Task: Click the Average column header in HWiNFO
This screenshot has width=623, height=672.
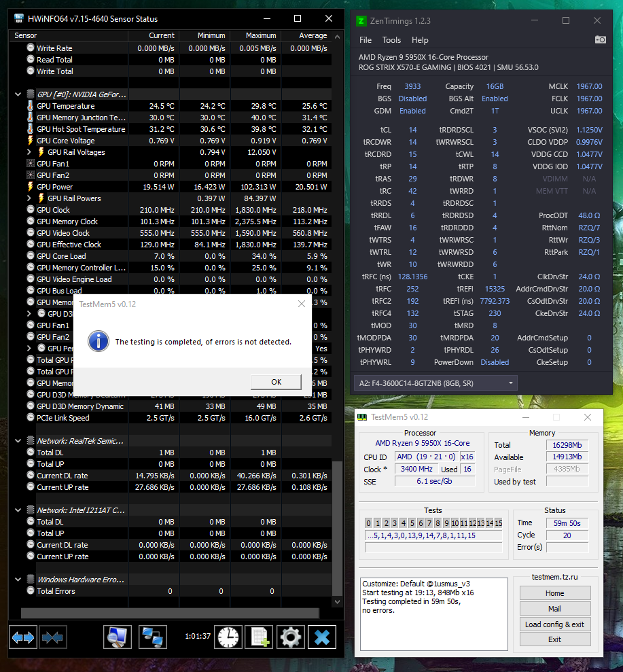Action: coord(307,35)
